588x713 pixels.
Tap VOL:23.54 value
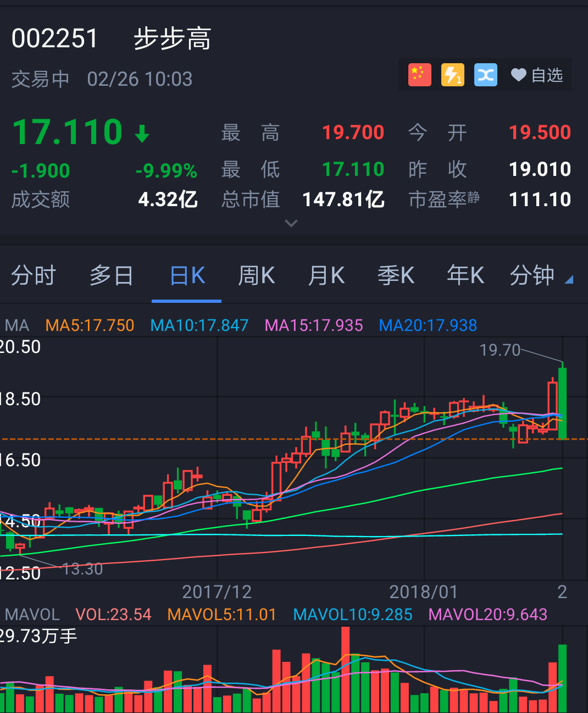pyautogui.click(x=114, y=615)
